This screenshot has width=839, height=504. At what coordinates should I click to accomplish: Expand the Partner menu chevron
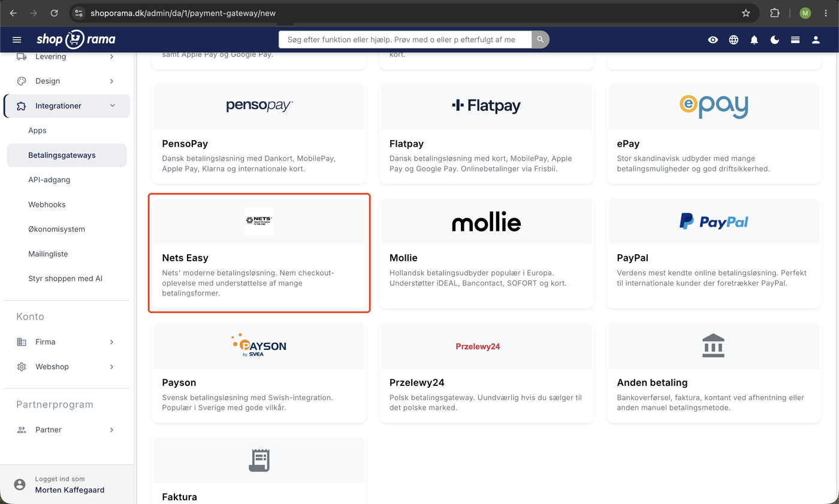(111, 430)
